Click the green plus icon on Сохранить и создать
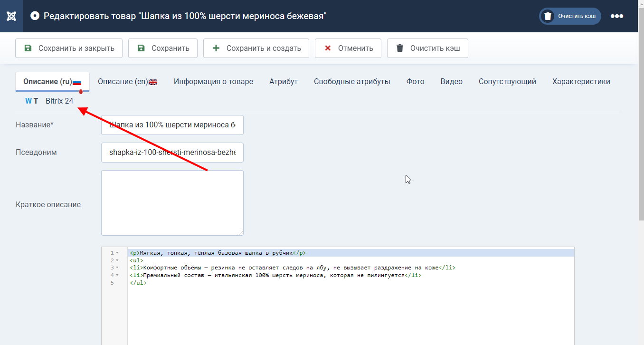This screenshot has width=644, height=345. 216,48
